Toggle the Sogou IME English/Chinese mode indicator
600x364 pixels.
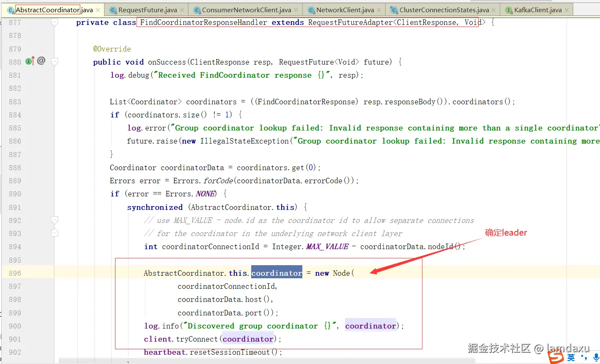[x=571, y=358]
